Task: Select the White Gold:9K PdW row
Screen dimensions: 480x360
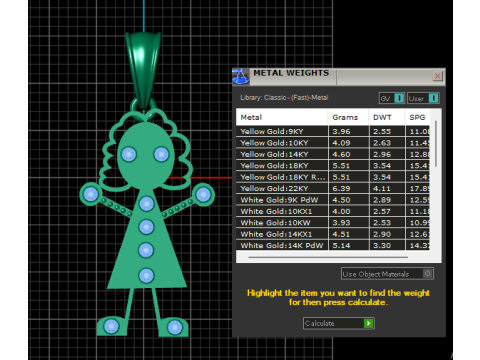Action: 333,200
